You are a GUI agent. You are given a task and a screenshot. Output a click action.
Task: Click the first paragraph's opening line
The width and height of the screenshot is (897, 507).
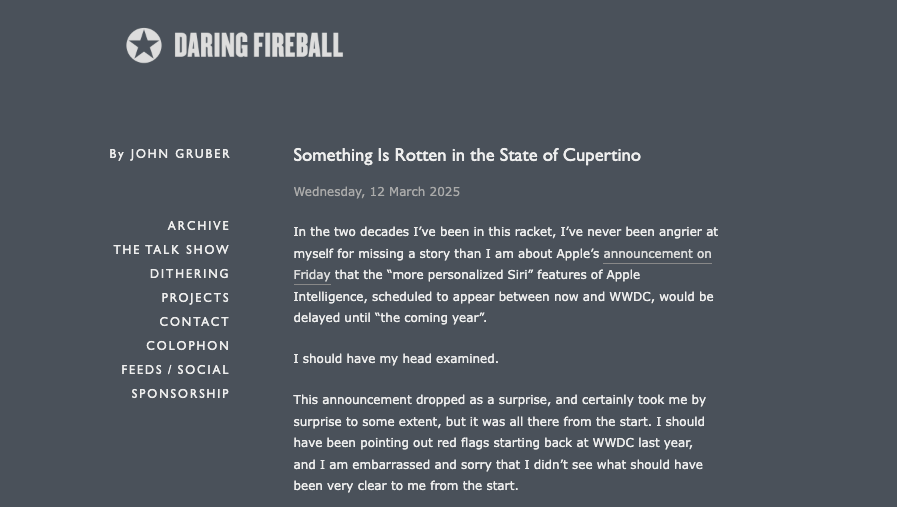pyautogui.click(x=506, y=232)
